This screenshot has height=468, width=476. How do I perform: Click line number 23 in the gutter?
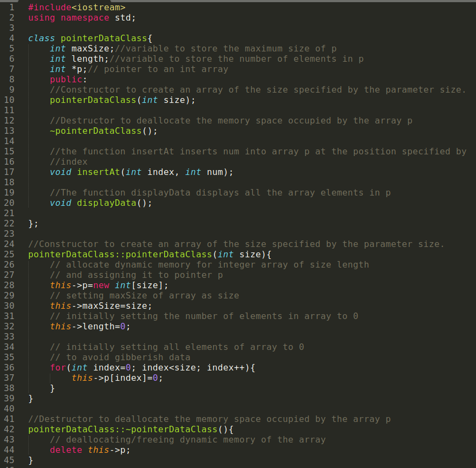point(9,234)
